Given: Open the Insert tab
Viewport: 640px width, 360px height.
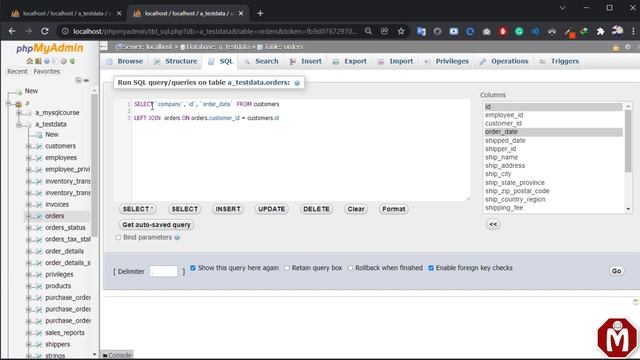Looking at the screenshot, I should click(306, 61).
